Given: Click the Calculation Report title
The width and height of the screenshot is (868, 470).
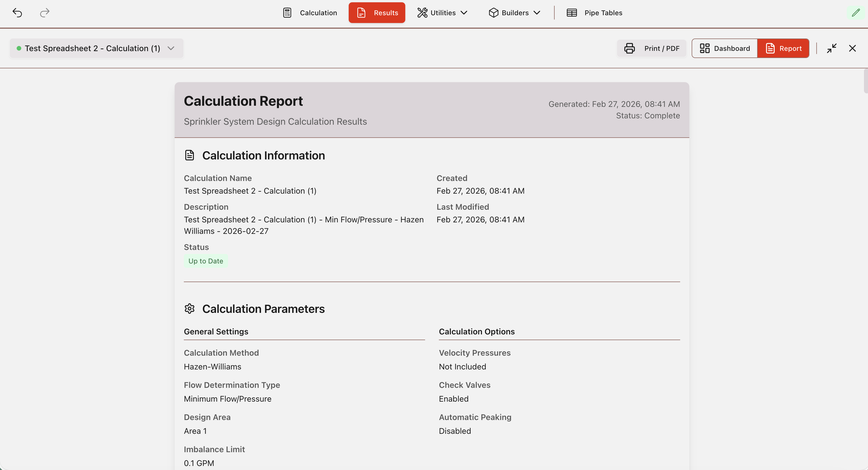Looking at the screenshot, I should point(243,101).
